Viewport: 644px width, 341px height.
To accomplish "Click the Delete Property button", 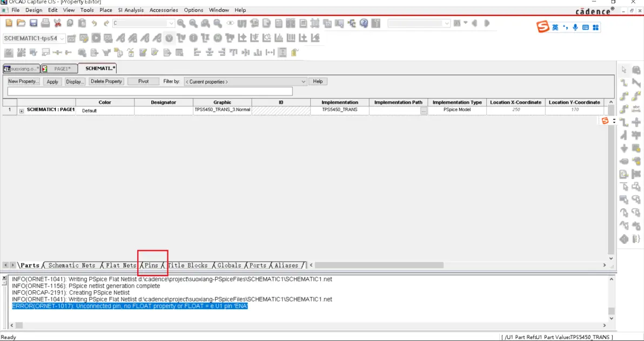I will [106, 81].
